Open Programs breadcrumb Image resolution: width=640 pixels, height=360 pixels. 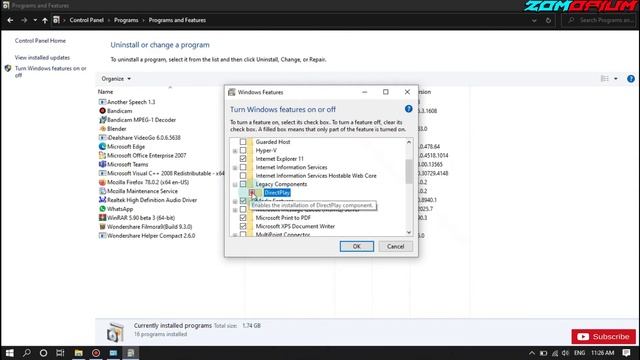(x=126, y=20)
